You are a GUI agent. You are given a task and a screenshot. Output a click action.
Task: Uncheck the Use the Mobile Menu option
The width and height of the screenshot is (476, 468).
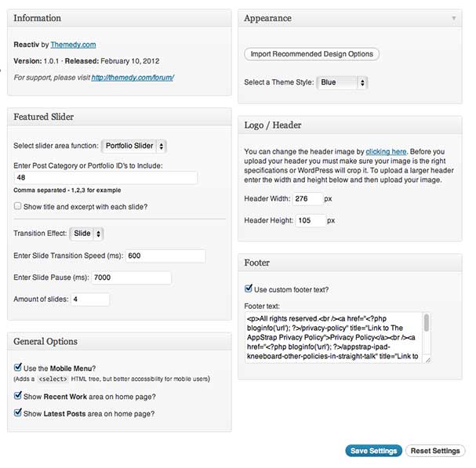coord(18,368)
